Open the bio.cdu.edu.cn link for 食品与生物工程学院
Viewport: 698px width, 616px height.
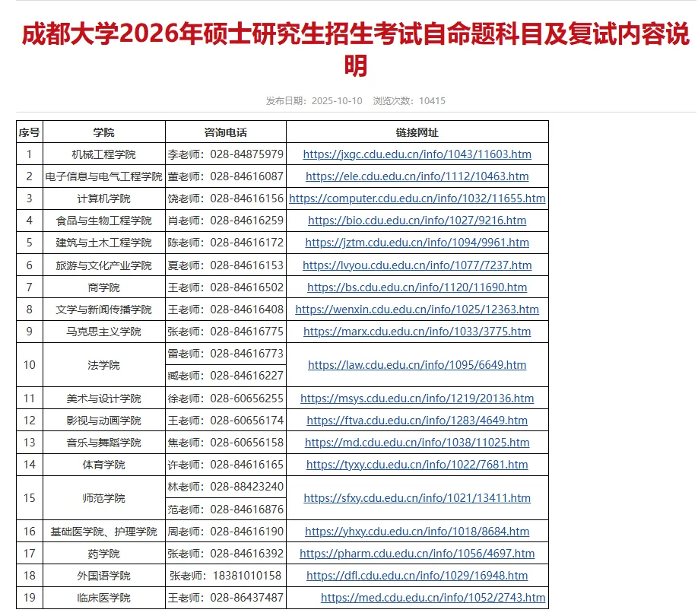417,221
